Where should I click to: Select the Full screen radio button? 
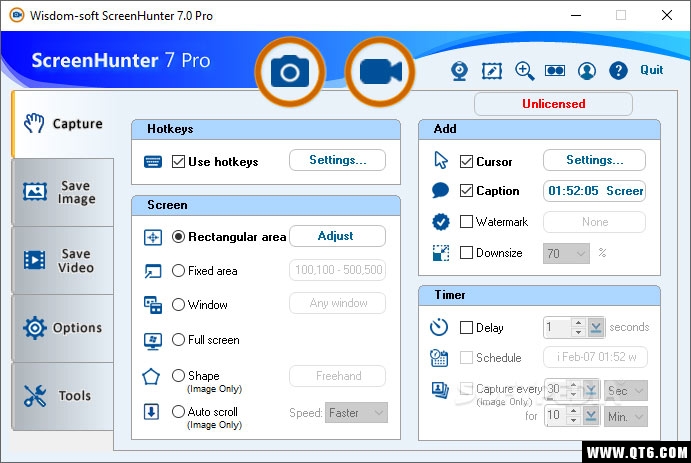coord(178,340)
